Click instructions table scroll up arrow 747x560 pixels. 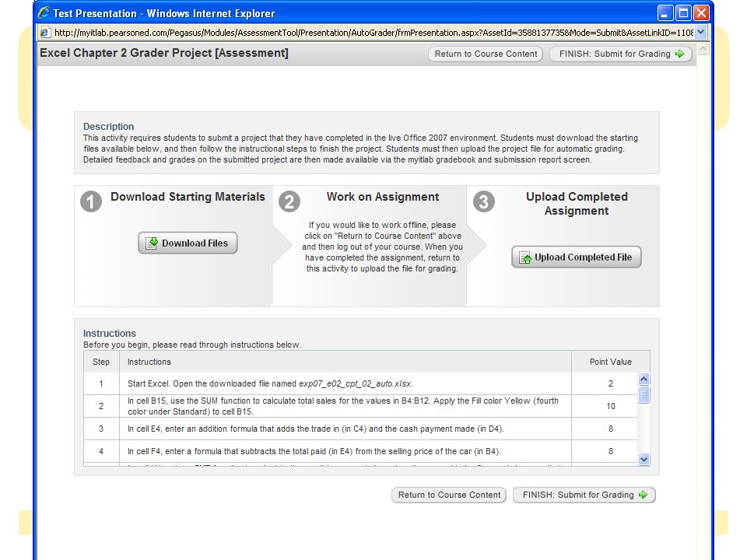[644, 379]
